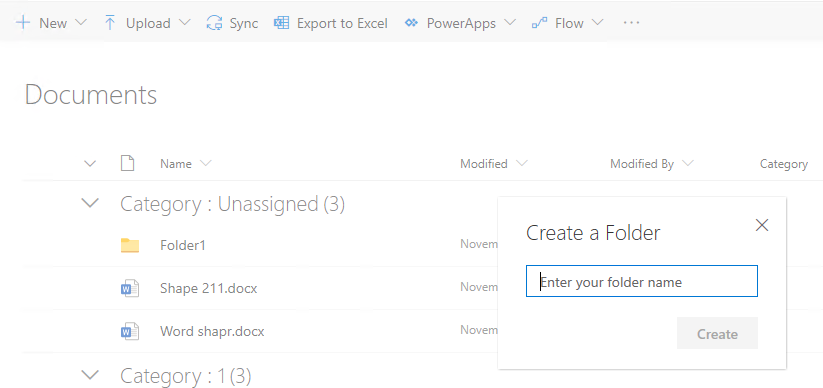Click the Folder1 folder icon
Viewport: 823px width, 388px height.
pos(130,245)
